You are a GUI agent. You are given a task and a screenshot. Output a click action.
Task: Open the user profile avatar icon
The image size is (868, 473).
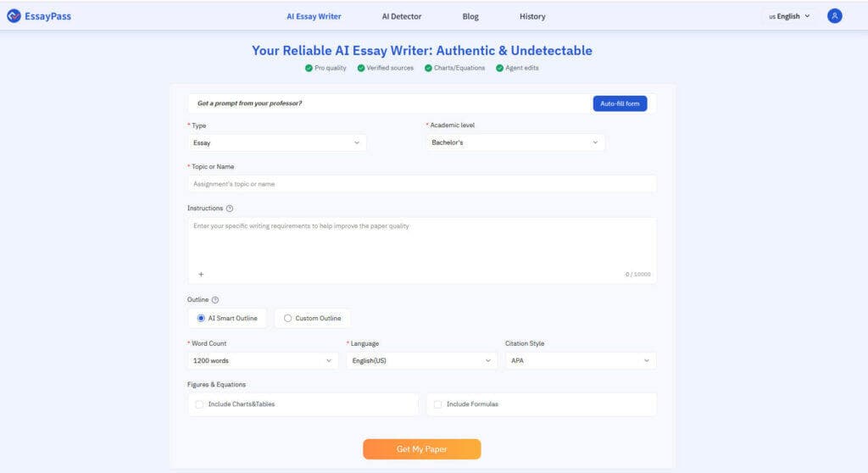coord(835,16)
